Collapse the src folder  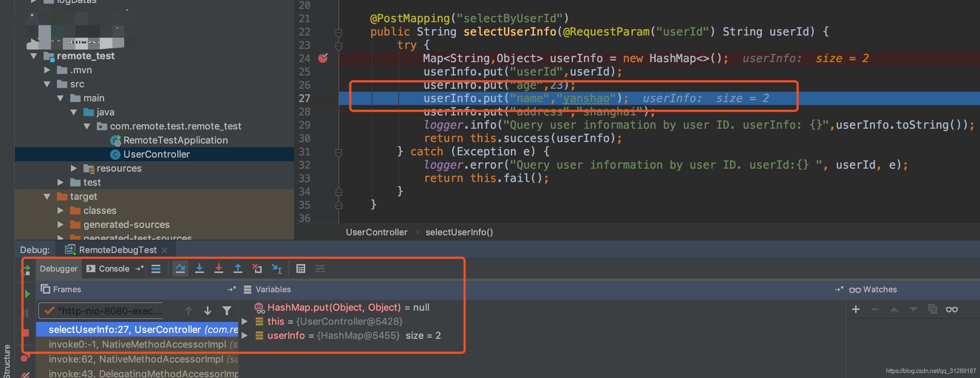click(48, 84)
